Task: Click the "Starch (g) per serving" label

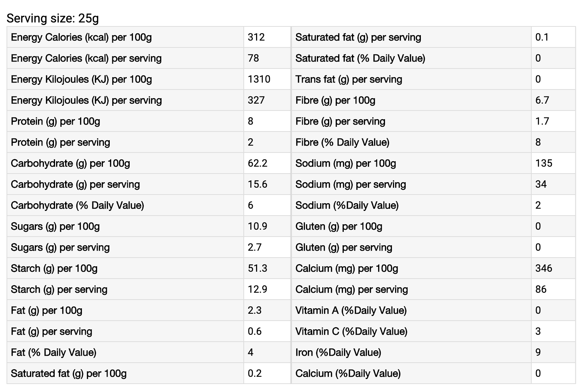Action: pyautogui.click(x=59, y=289)
